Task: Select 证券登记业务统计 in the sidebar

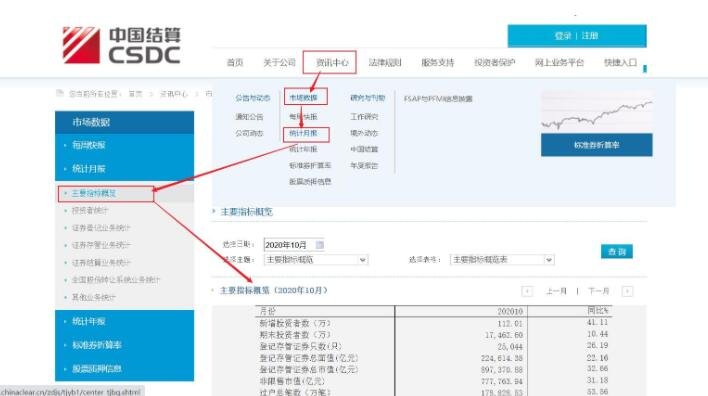Action: (x=101, y=228)
